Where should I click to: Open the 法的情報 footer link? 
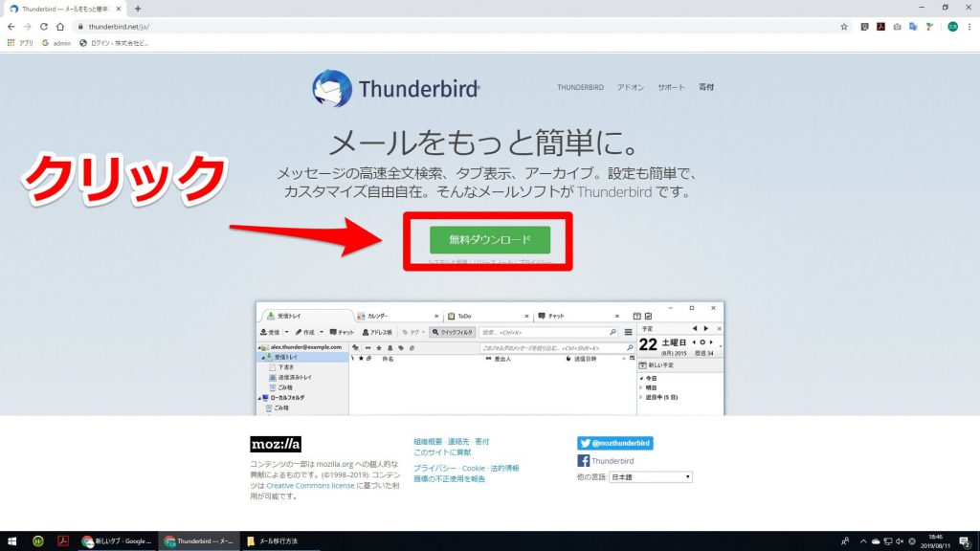pyautogui.click(x=504, y=468)
